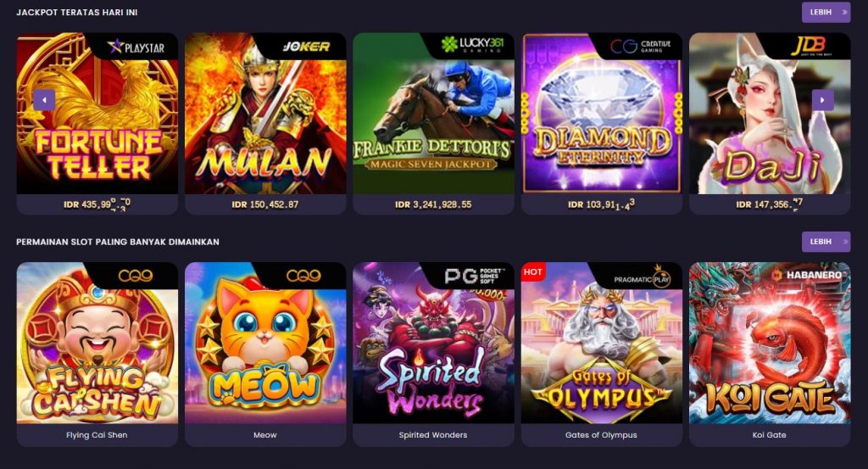The width and height of the screenshot is (868, 469).
Task: Open the Mulan game by Joker
Action: click(265, 114)
